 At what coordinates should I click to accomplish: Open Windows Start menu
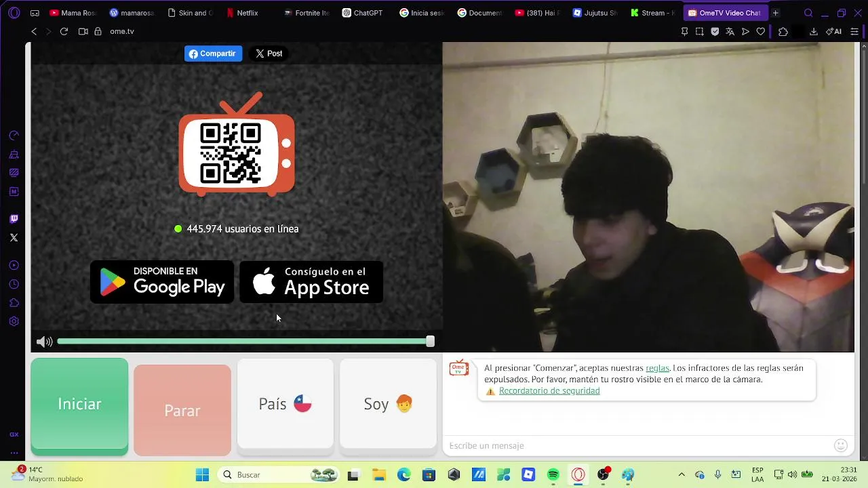(x=202, y=474)
